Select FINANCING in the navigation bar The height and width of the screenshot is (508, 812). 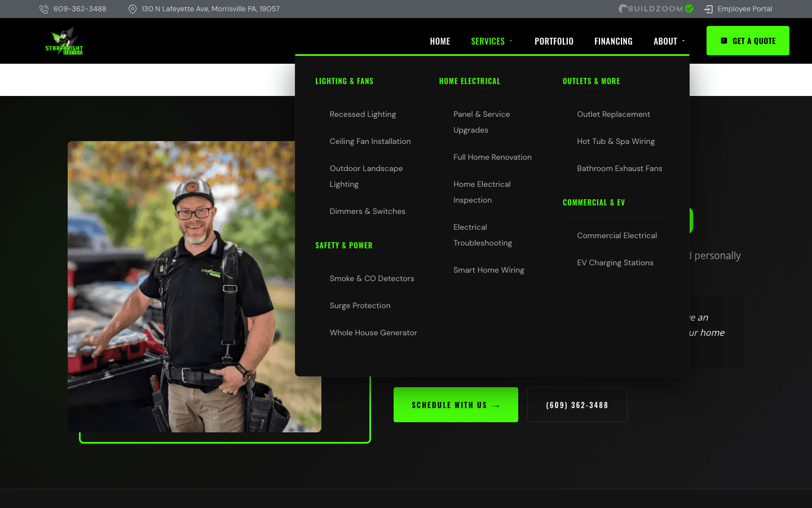(x=614, y=41)
